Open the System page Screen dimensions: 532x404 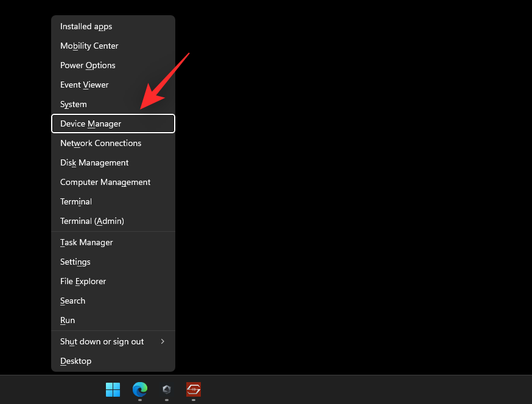73,104
